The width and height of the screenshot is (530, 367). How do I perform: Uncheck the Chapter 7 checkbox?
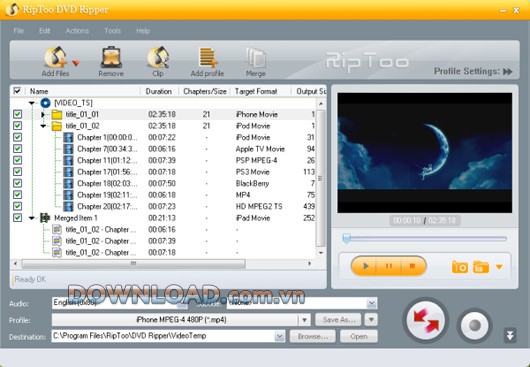pos(18,149)
